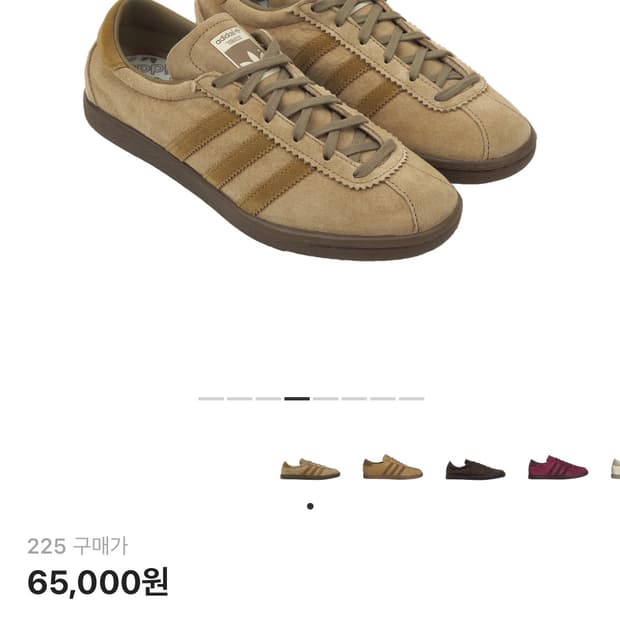Tap the 65,000원 price text
The image size is (620, 620).
tap(98, 582)
